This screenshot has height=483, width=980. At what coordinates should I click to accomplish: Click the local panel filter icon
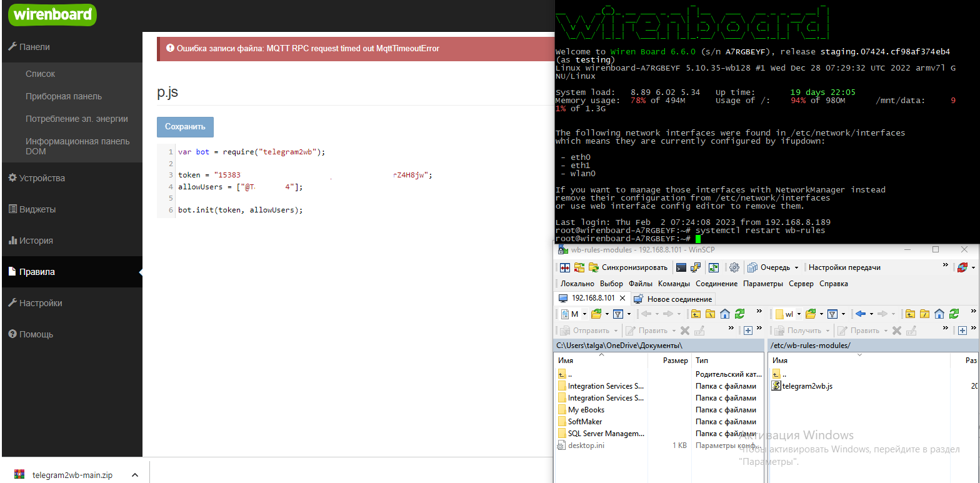[618, 314]
